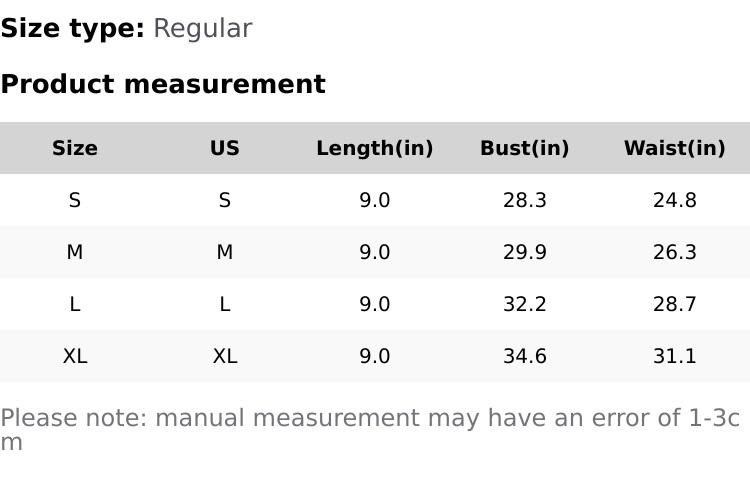Click the 26.3 waist value
This screenshot has width=750, height=478.
(674, 252)
